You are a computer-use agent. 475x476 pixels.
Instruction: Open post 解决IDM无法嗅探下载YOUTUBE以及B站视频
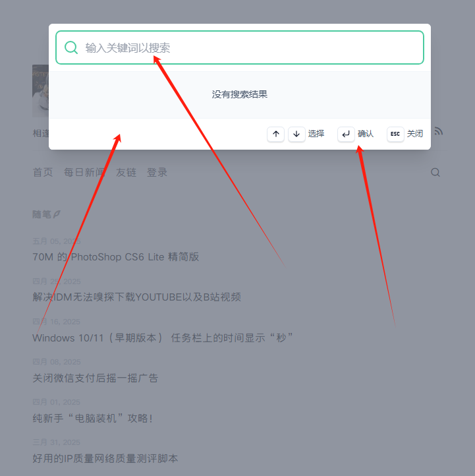point(137,297)
